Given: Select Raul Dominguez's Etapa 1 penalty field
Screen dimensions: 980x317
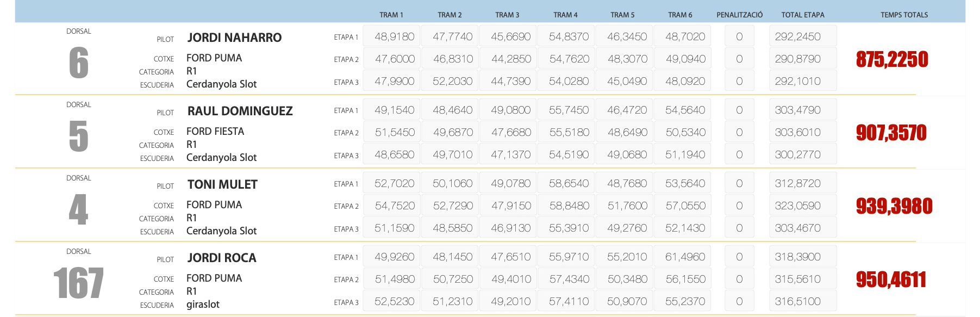Looking at the screenshot, I should point(739,110).
